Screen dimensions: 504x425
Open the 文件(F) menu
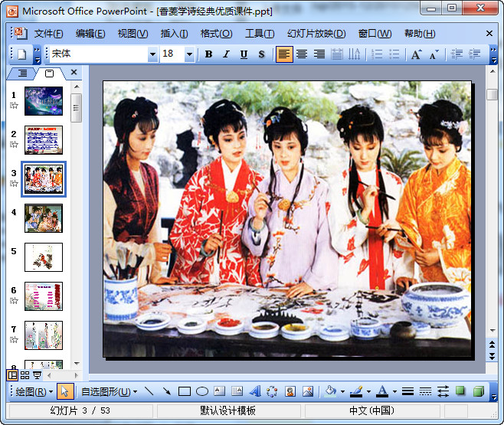[48, 34]
